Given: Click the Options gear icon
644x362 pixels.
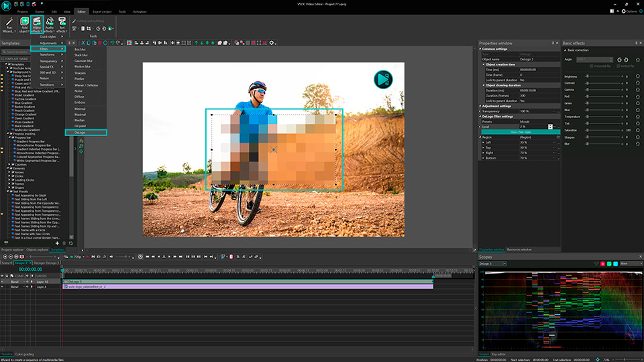Looking at the screenshot, I should [623, 11].
